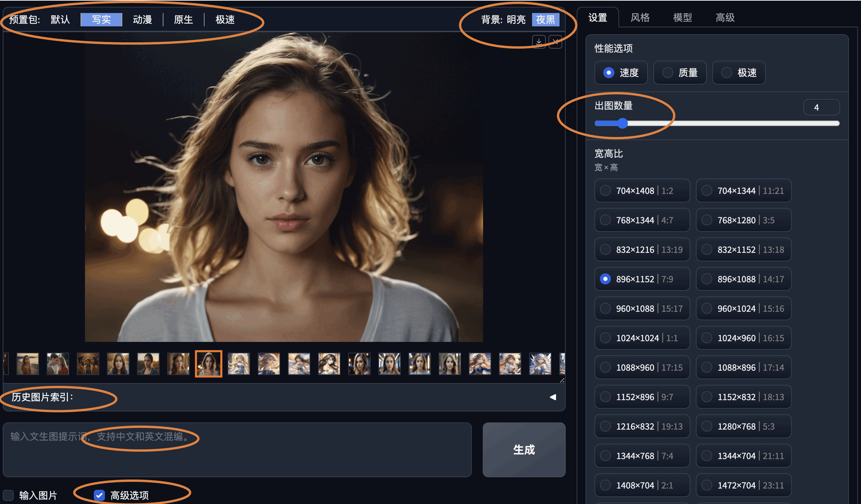Image resolution: width=861 pixels, height=504 pixels.
Task: Enable the 输入图片 checkbox
Action: coord(9,495)
